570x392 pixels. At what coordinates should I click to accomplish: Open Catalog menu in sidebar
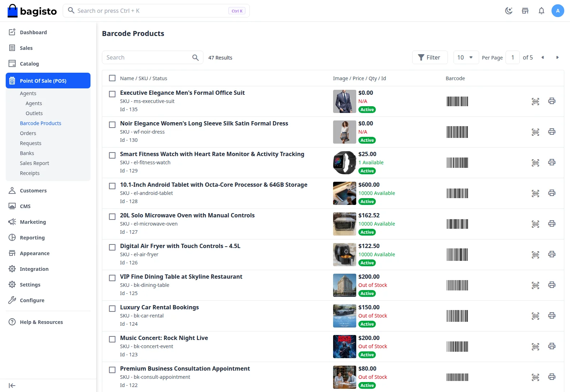(48, 64)
